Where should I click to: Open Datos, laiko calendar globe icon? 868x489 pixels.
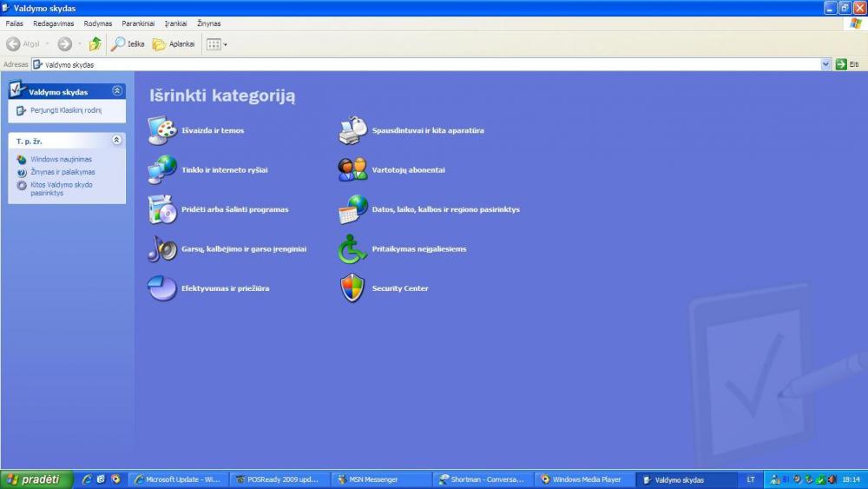[352, 209]
